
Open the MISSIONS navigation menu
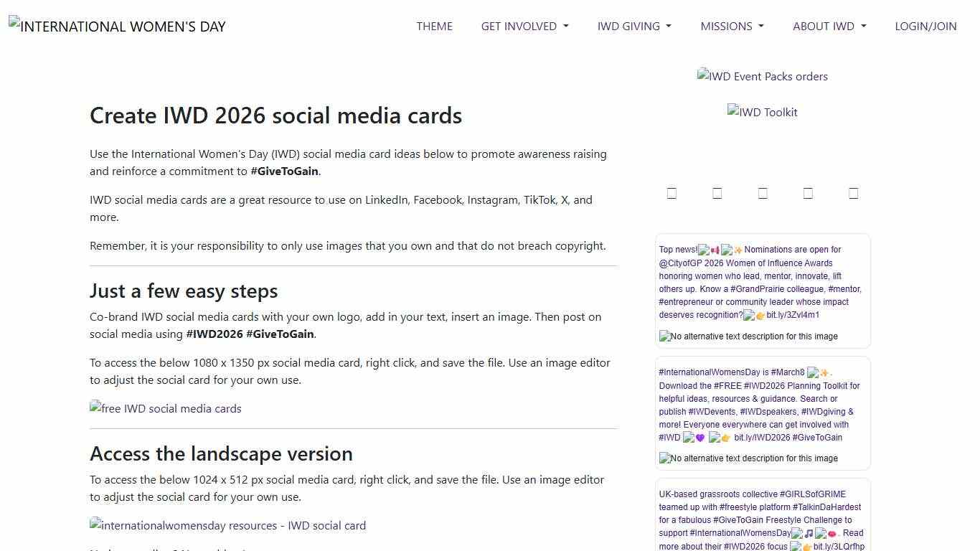coord(732,26)
